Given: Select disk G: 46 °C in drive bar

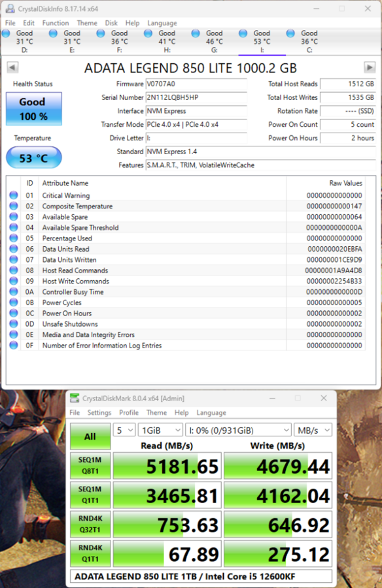Looking at the screenshot, I should pyautogui.click(x=214, y=42).
